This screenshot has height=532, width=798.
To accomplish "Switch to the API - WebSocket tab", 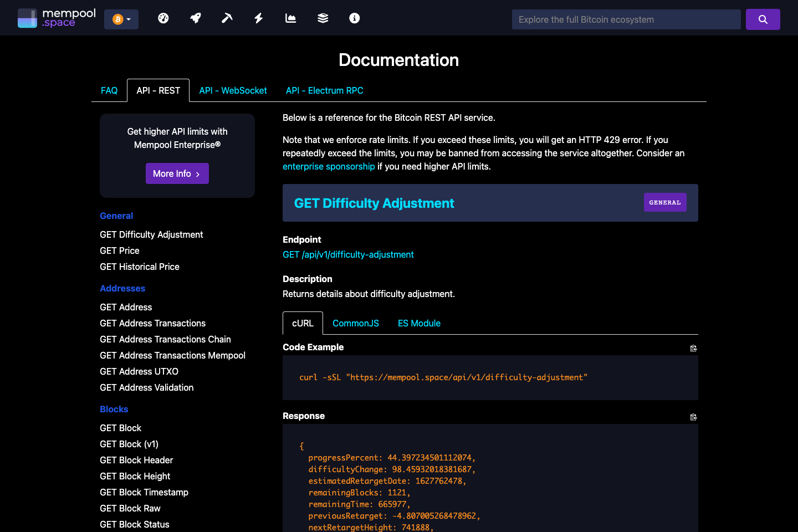I will tap(233, 90).
